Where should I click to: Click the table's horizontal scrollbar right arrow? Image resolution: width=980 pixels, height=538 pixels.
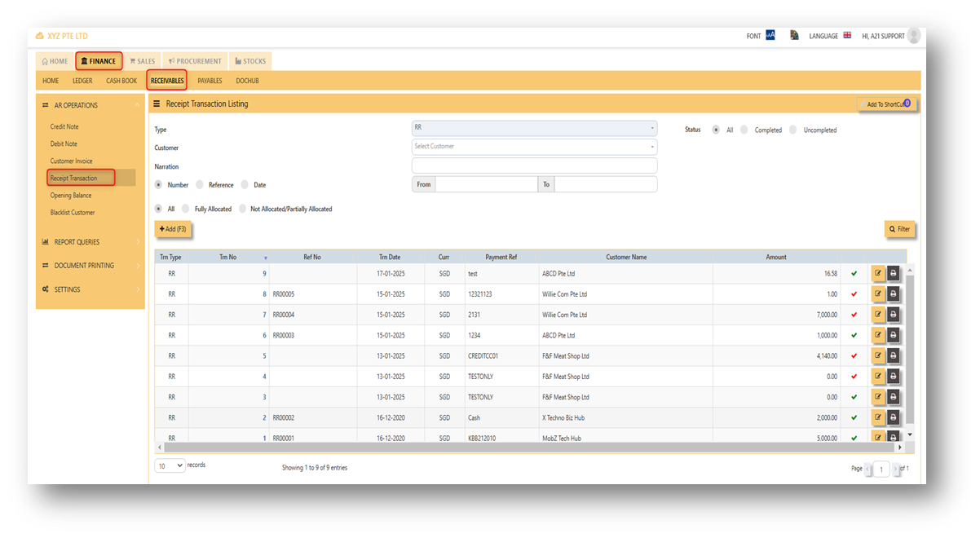(x=900, y=448)
